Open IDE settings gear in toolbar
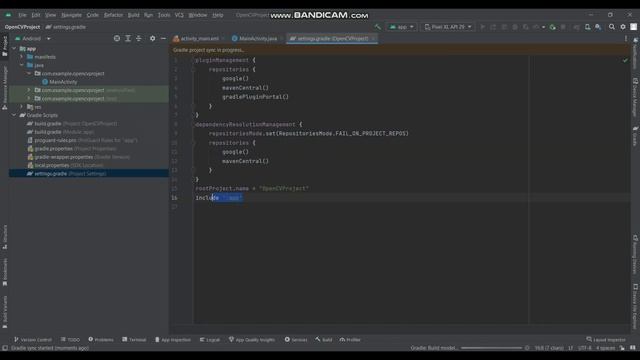The image size is (640, 360). pos(623,27)
